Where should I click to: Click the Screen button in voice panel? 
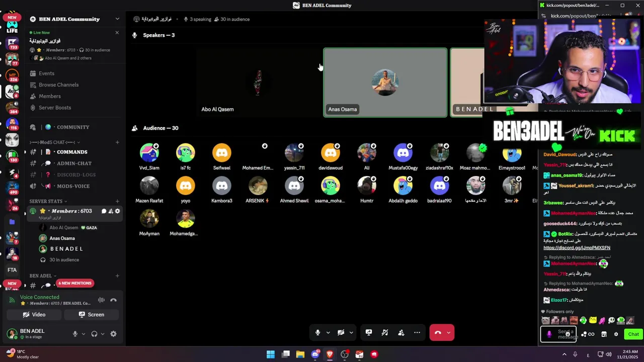click(x=92, y=315)
